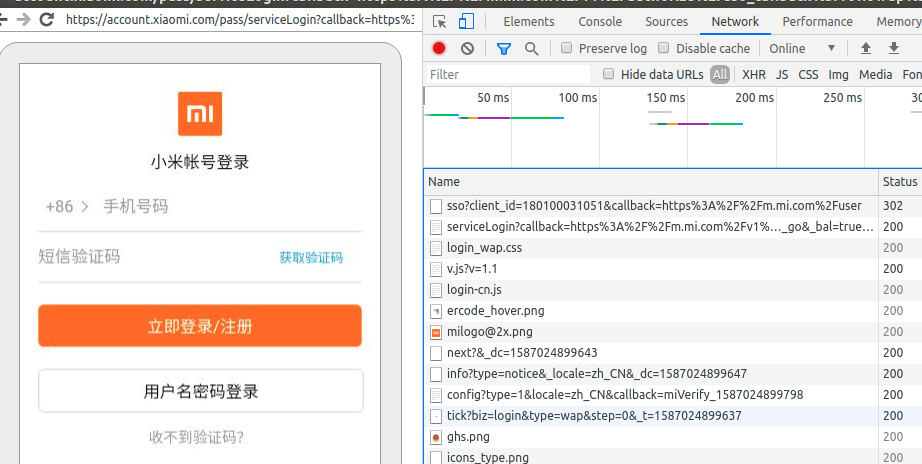Select sso?client_id=180100031051 request name
922x464 pixels.
pos(654,206)
